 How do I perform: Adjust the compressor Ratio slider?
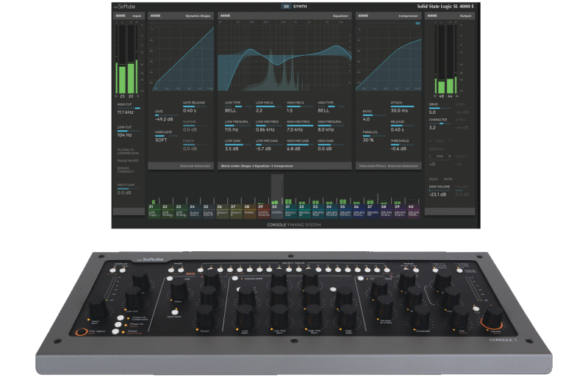[374, 115]
